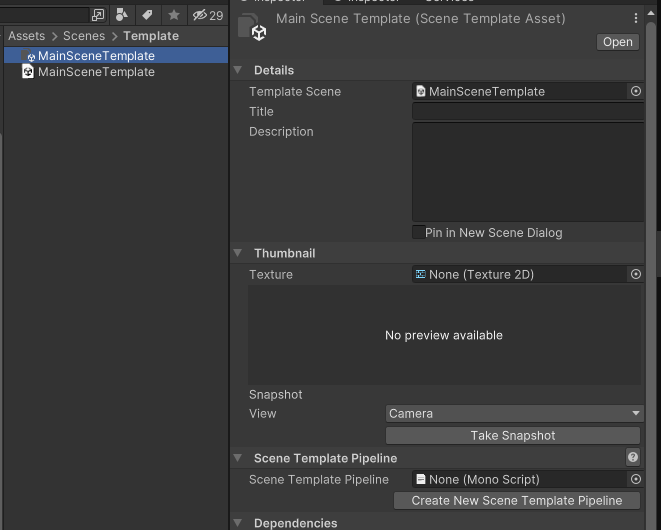Image resolution: width=661 pixels, height=530 pixels.
Task: Click Create New Scene Template Pipeline button
Action: 517,500
